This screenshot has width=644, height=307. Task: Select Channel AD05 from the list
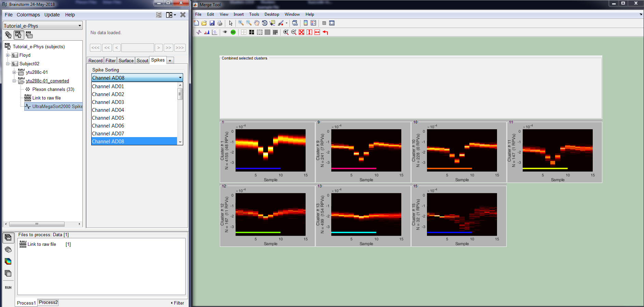pos(108,118)
